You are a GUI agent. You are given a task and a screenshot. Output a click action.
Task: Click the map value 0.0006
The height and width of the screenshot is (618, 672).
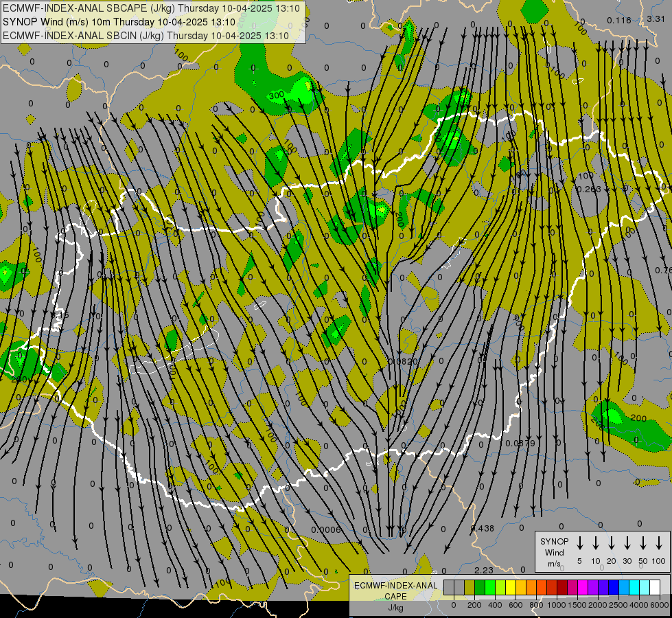326,529
